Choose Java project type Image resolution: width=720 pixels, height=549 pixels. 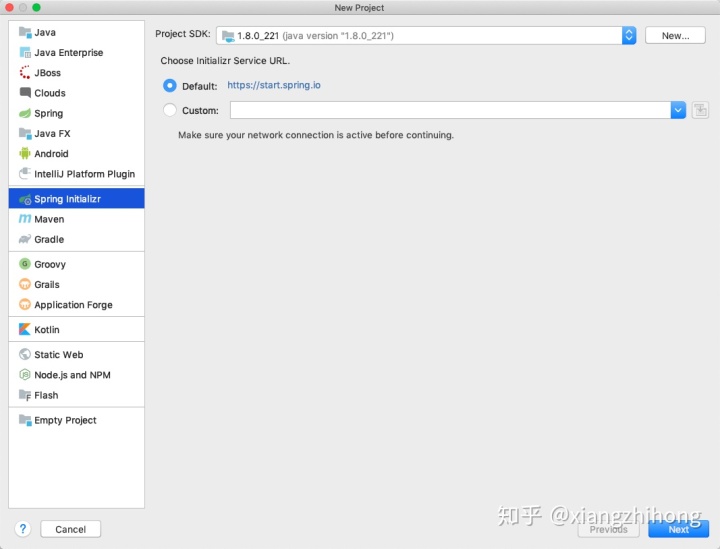coord(76,32)
